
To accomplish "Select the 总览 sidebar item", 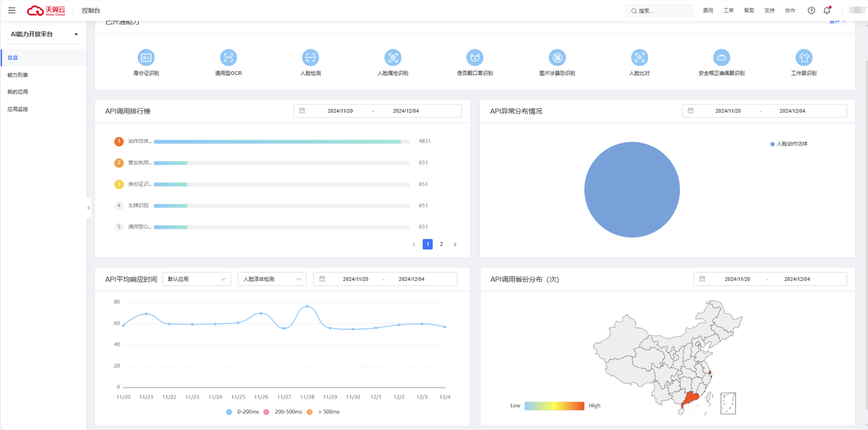I will pyautogui.click(x=44, y=58).
